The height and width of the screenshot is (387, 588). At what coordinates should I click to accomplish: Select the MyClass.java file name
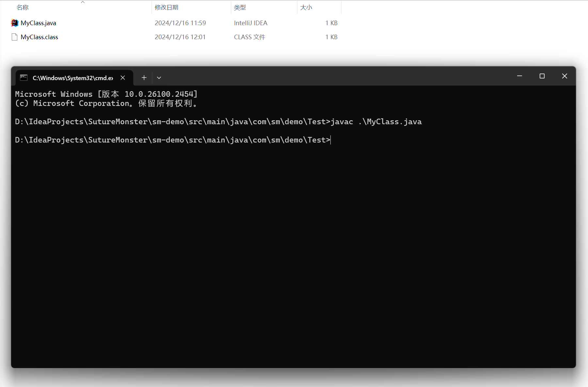tap(38, 23)
